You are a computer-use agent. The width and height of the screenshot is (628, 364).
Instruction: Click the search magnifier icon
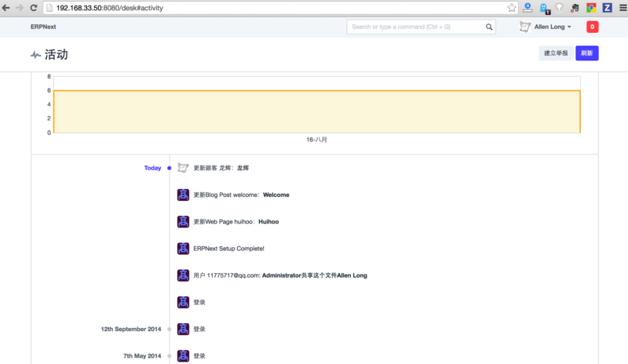[489, 27]
